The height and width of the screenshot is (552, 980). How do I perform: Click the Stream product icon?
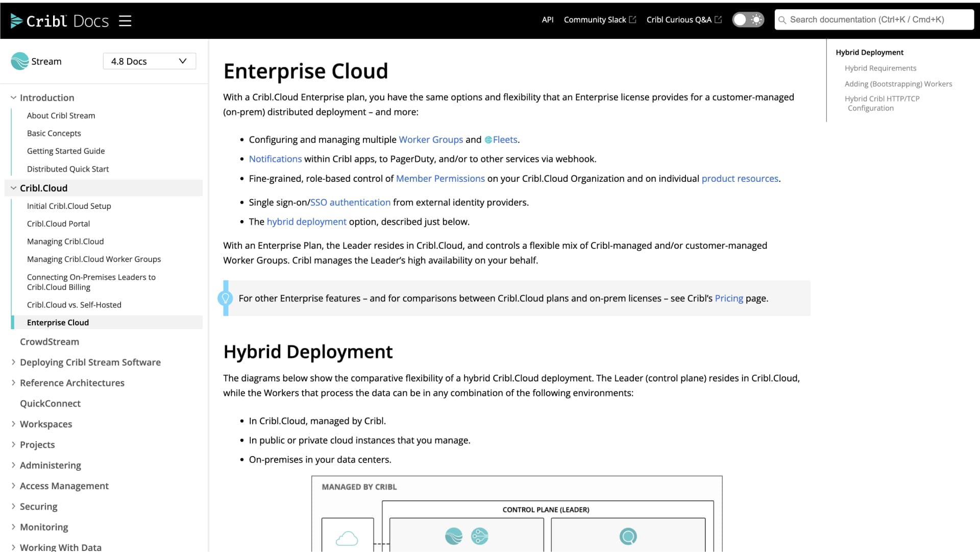pyautogui.click(x=20, y=61)
